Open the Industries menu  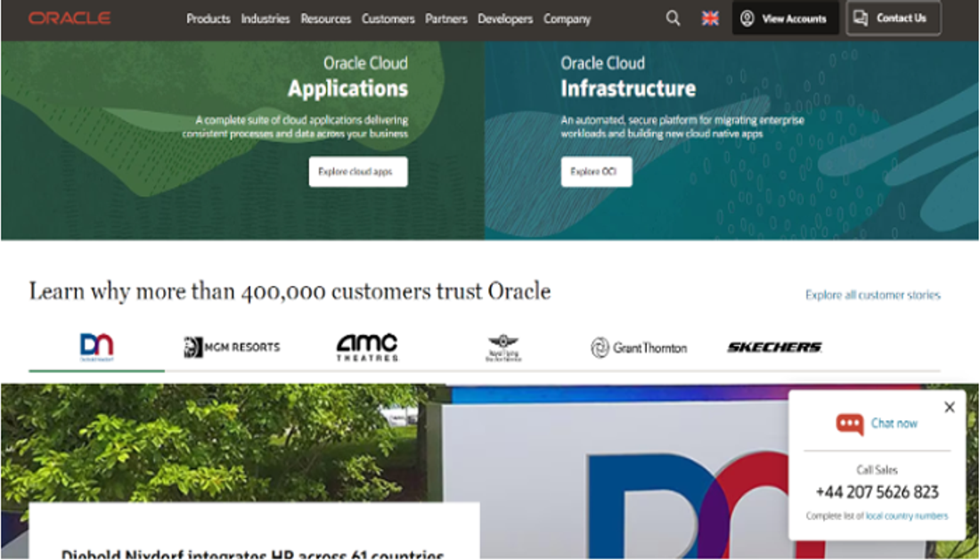click(265, 19)
